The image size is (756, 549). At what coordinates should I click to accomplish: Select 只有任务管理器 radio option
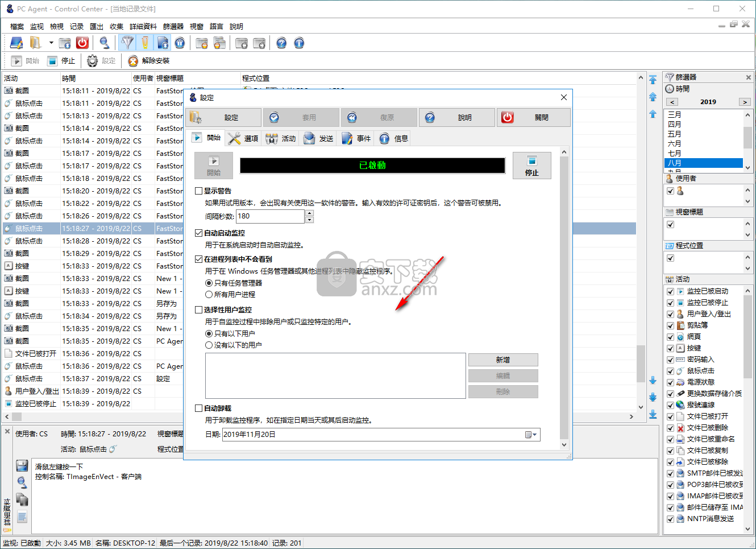coord(209,283)
